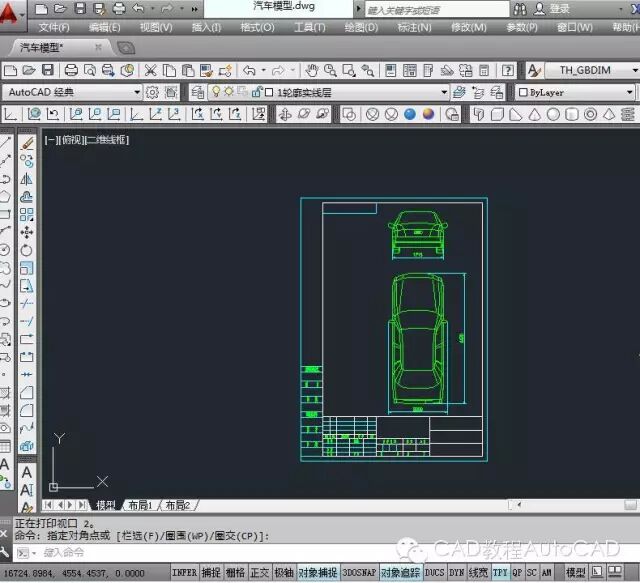
Task: Select the Mirror tool in modify toolbar
Action: [27, 179]
